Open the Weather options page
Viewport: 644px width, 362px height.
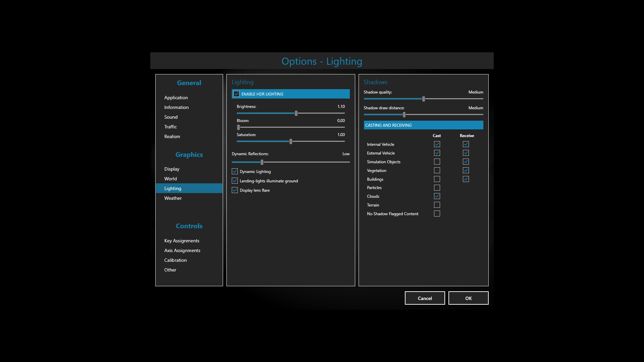click(173, 198)
